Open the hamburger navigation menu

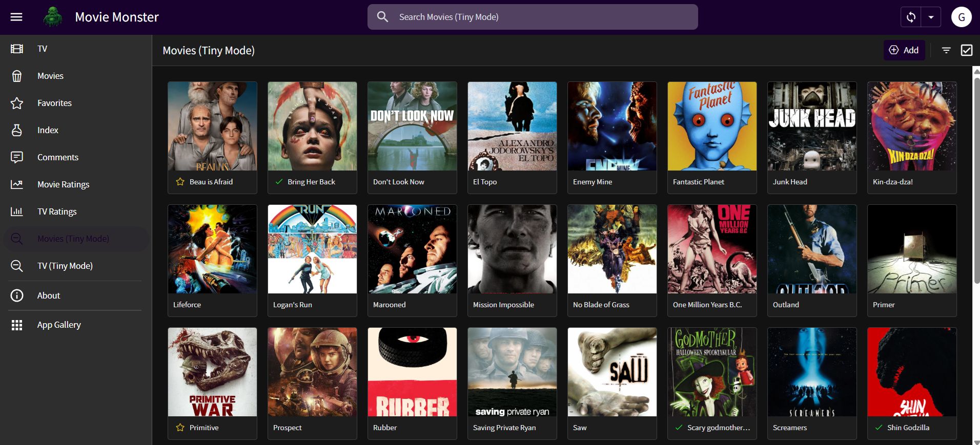pos(16,17)
